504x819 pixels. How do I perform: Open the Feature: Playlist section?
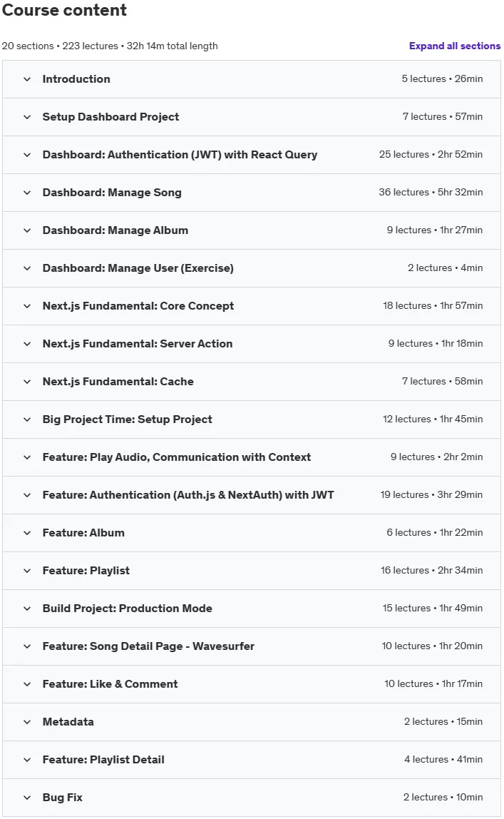(252, 571)
